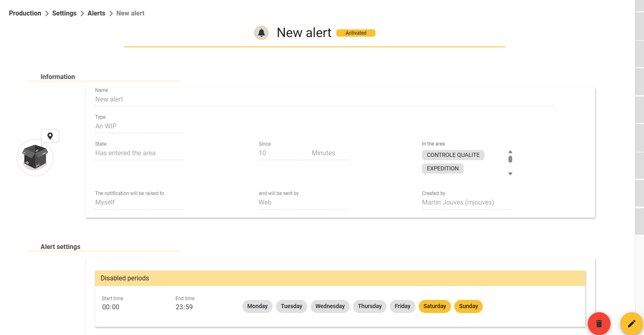The height and width of the screenshot is (335, 644).
Task: Click the open box WIP illustration
Action: (x=35, y=157)
